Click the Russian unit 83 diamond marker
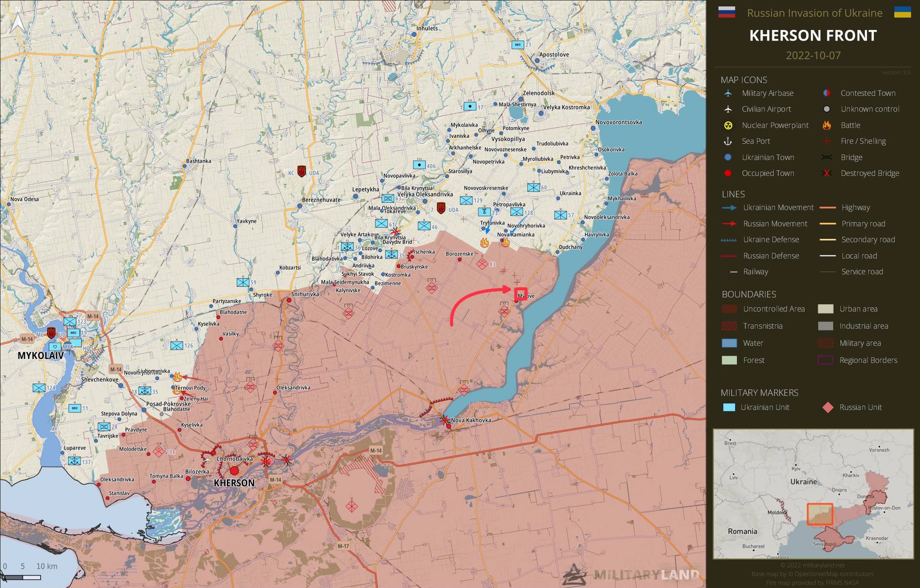 (x=482, y=263)
